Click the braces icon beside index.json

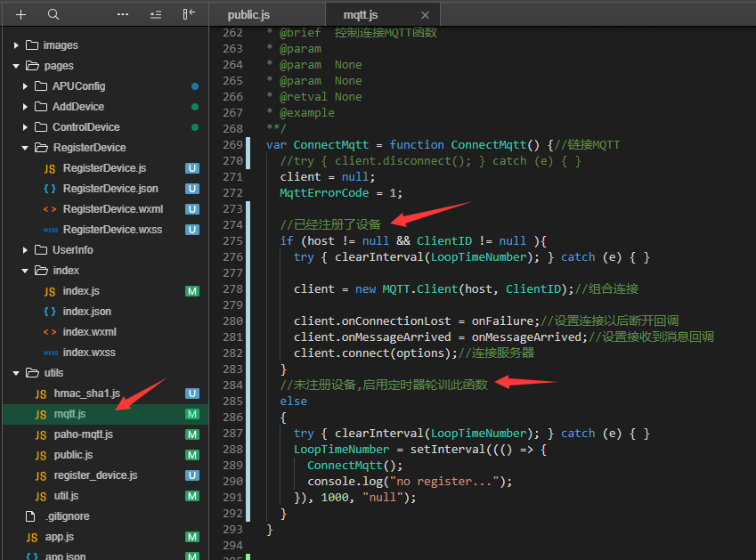click(50, 312)
